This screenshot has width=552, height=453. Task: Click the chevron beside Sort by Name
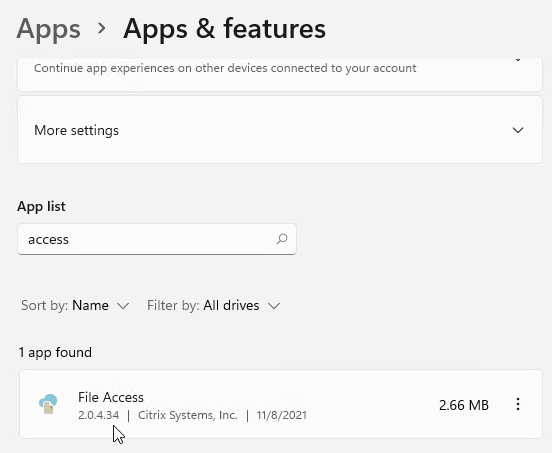123,306
